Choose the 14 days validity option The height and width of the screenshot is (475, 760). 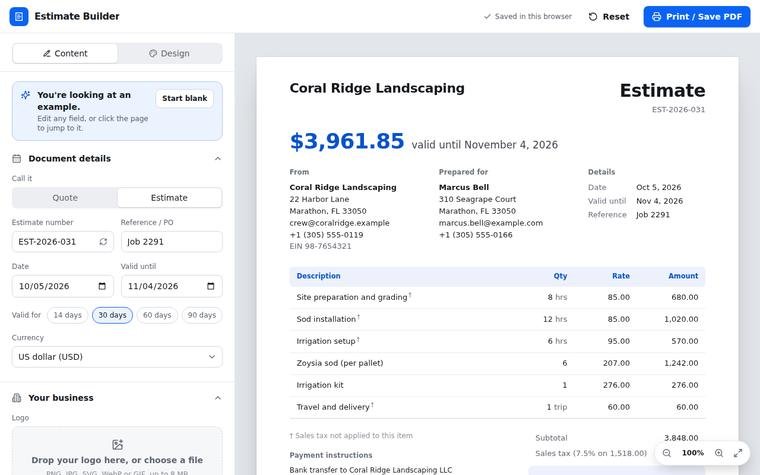[x=67, y=315]
